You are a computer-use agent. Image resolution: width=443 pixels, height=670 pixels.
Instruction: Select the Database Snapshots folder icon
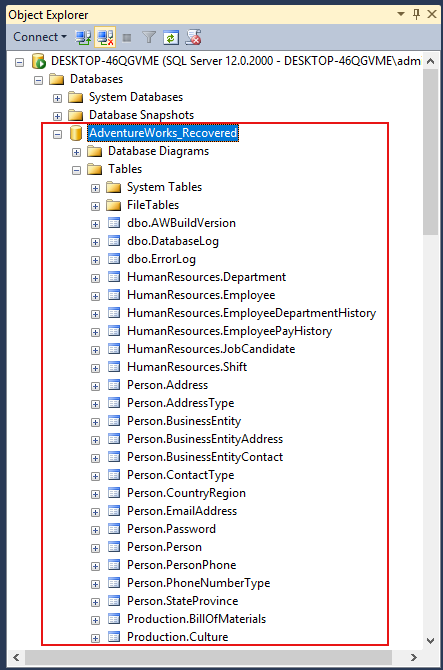tap(76, 115)
